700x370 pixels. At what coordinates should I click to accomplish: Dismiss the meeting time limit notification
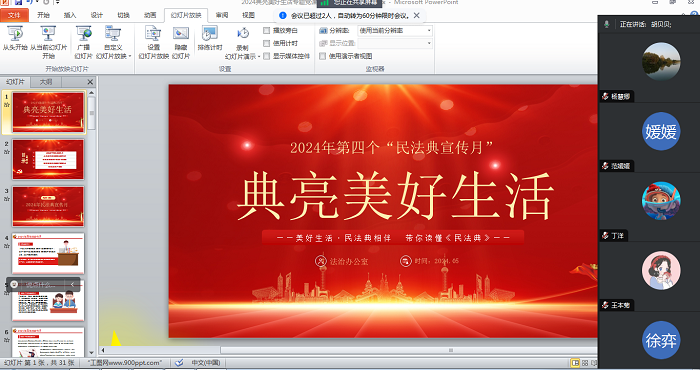coord(417,16)
